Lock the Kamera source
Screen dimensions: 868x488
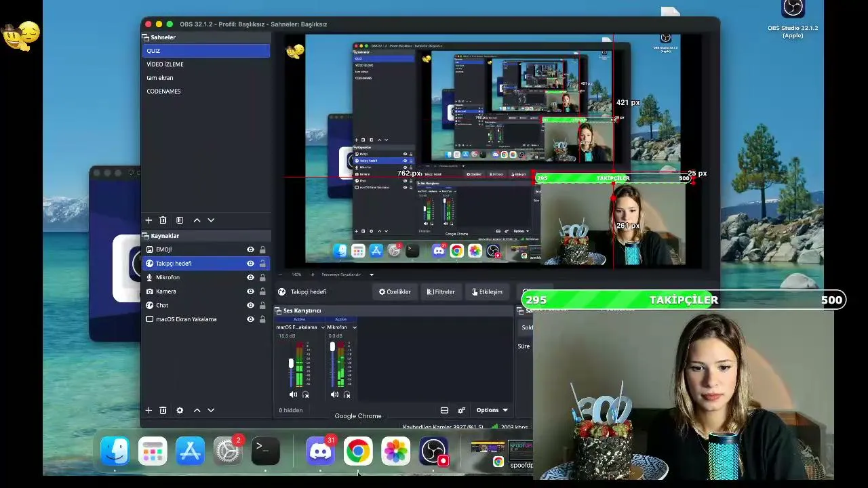[x=262, y=291]
